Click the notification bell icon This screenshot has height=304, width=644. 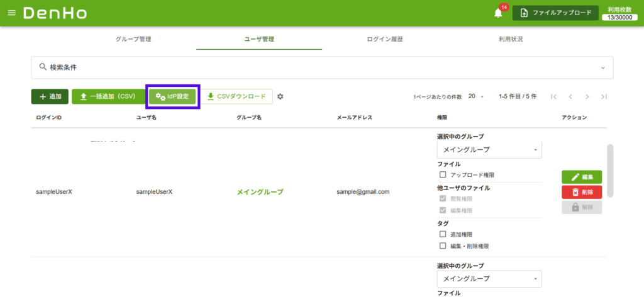498,13
